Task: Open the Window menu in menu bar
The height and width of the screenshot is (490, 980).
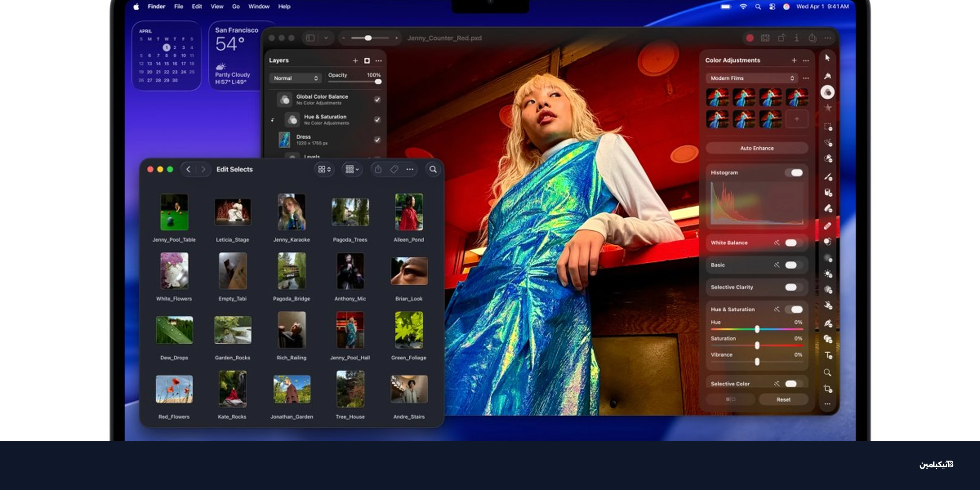Action: coord(259,7)
